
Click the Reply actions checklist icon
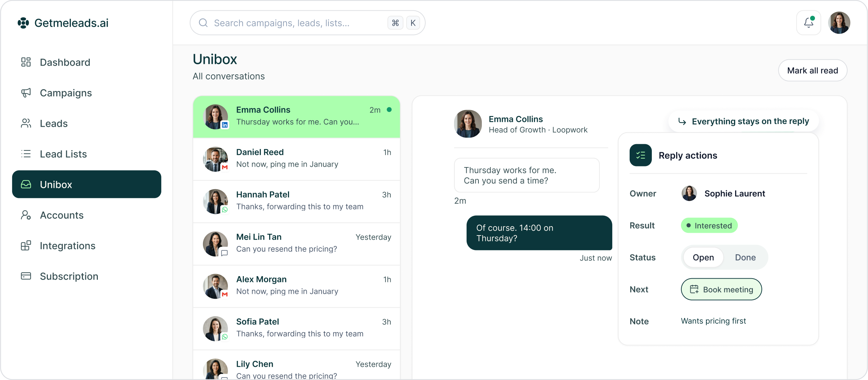(x=641, y=155)
